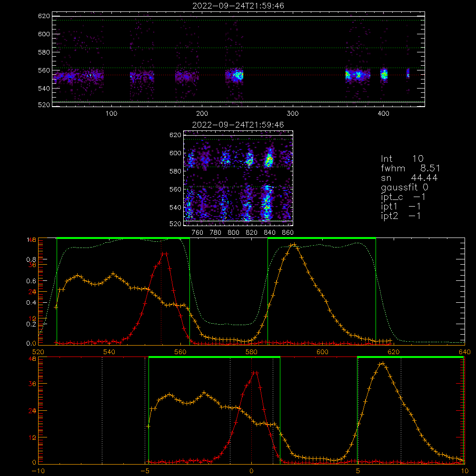
Task: Click the 0 label under the bottom plot's red dotted line
Action: click(251, 471)
